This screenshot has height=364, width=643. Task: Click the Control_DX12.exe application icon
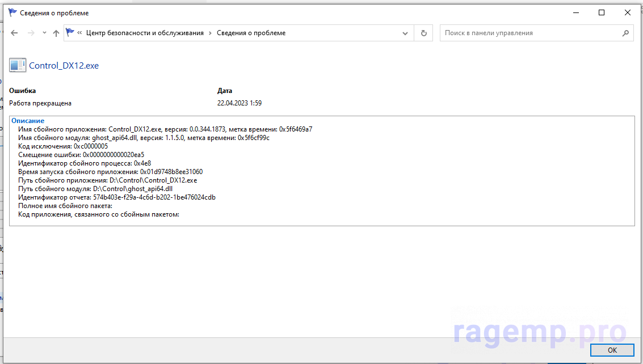coord(18,65)
